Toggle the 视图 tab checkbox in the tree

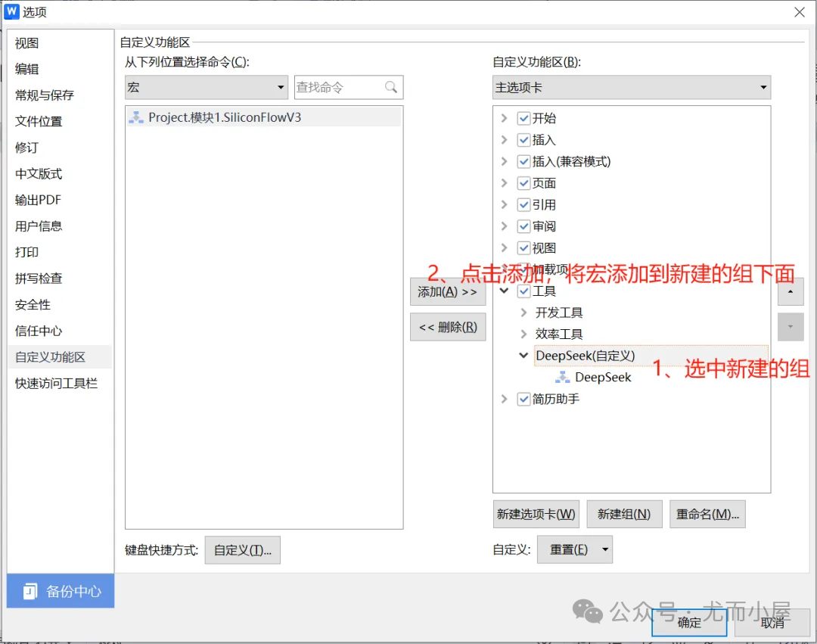pos(523,248)
